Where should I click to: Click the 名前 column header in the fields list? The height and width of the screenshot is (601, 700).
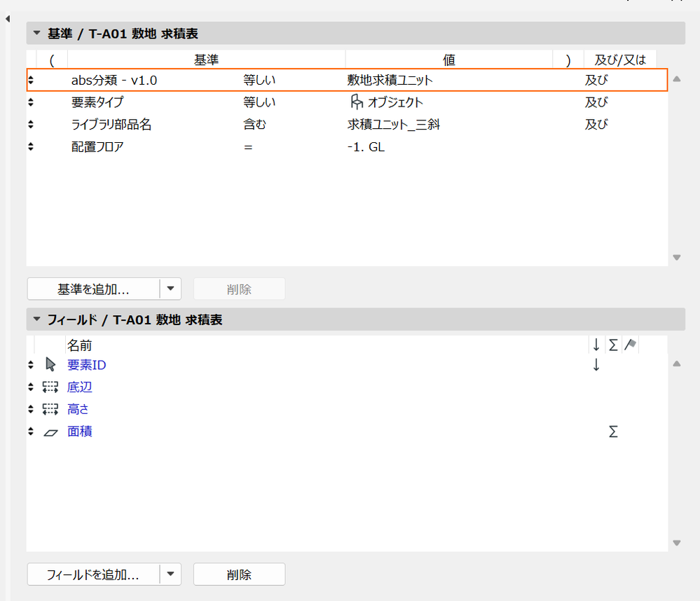79,345
